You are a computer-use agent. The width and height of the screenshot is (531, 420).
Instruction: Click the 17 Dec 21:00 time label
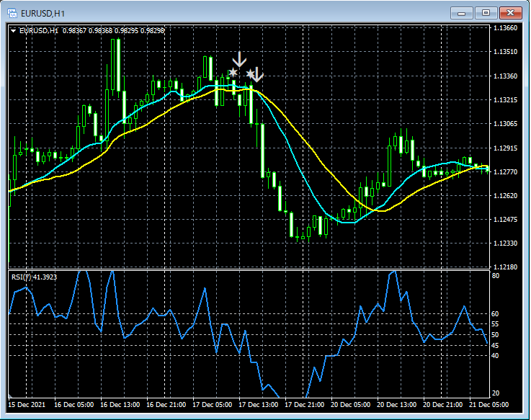pos(305,405)
